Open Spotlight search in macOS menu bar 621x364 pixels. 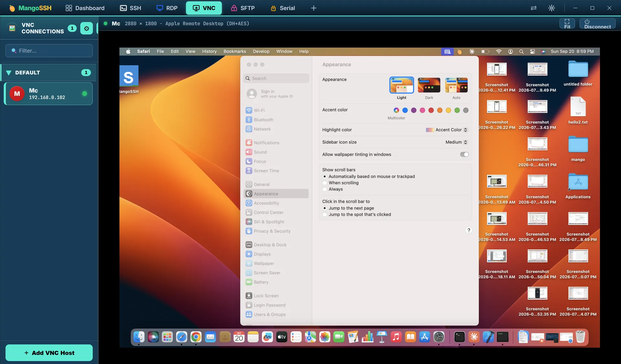521,51
